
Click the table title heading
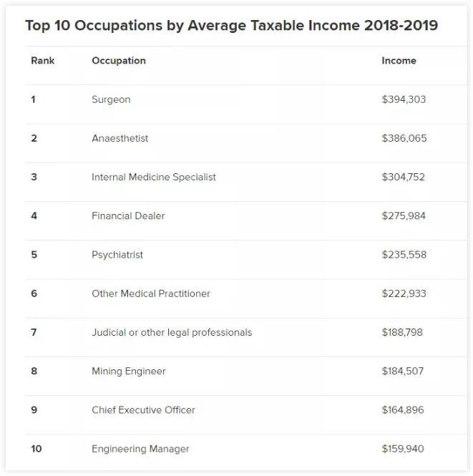231,26
